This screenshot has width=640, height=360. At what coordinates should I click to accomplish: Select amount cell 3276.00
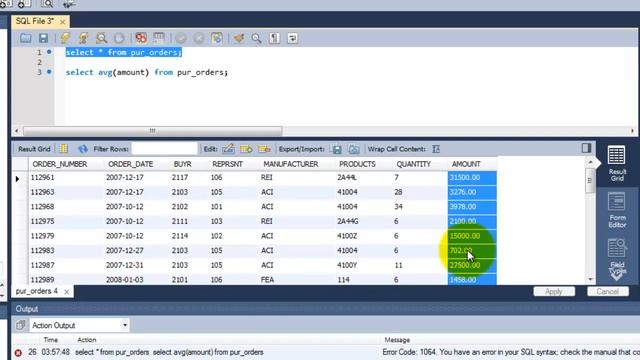pos(472,192)
